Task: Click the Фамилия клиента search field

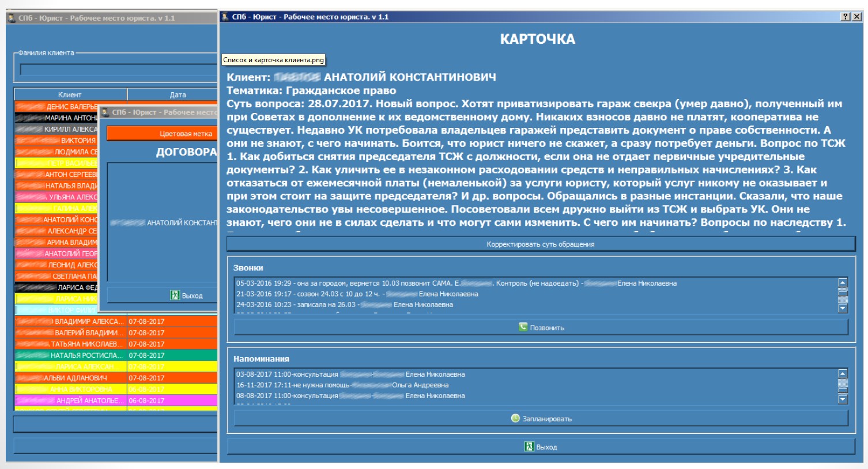Action: point(119,70)
